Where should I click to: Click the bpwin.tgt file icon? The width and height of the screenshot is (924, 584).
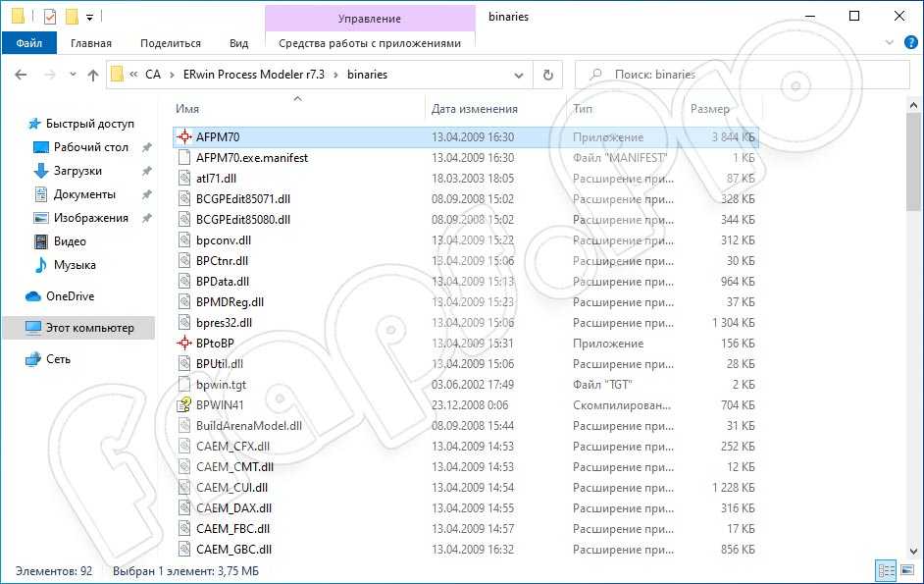click(x=184, y=384)
